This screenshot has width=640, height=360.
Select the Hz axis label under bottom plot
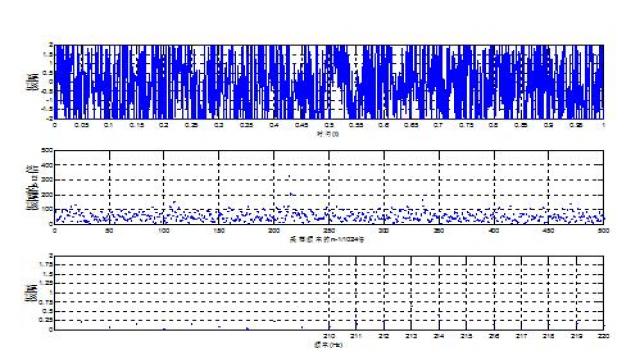click(328, 345)
